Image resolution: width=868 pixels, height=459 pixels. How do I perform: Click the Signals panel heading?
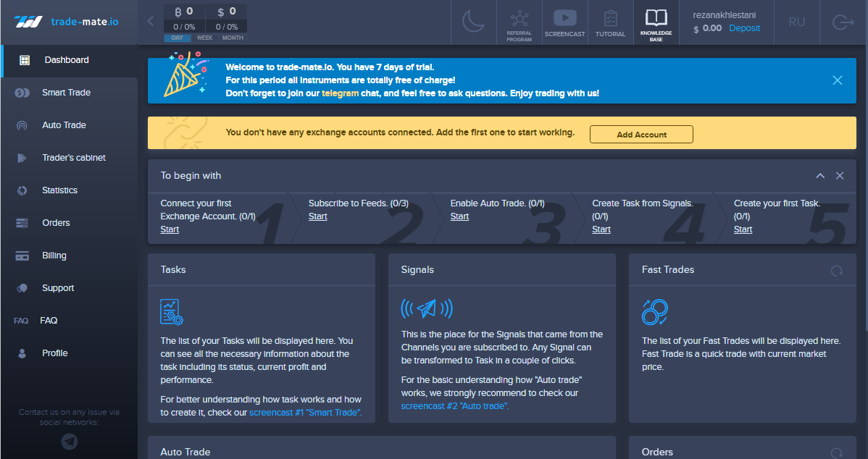[x=417, y=270]
